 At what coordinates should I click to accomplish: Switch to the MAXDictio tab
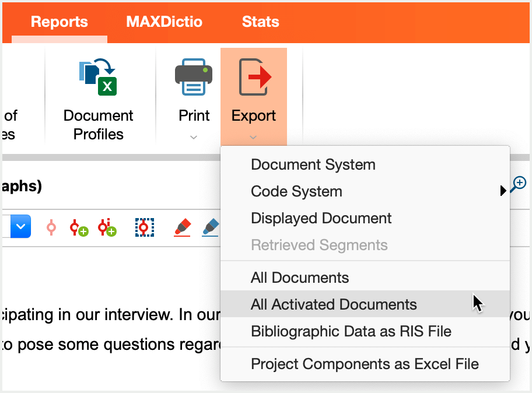(164, 22)
